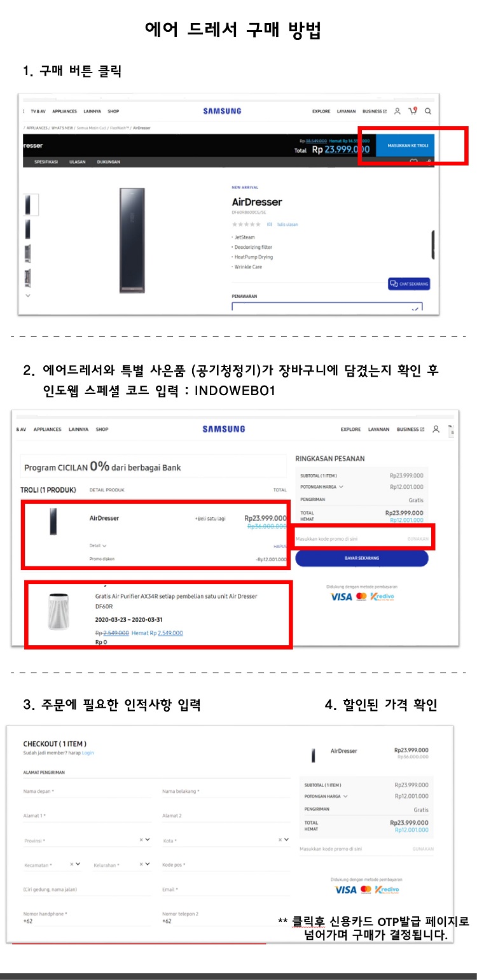This screenshot has height=980, width=477.
Task: Click the Kredivo logo in checkout summary
Action: (387, 889)
